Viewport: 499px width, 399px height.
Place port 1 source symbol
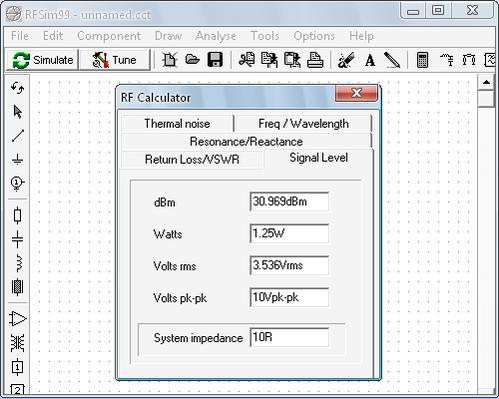click(x=17, y=183)
